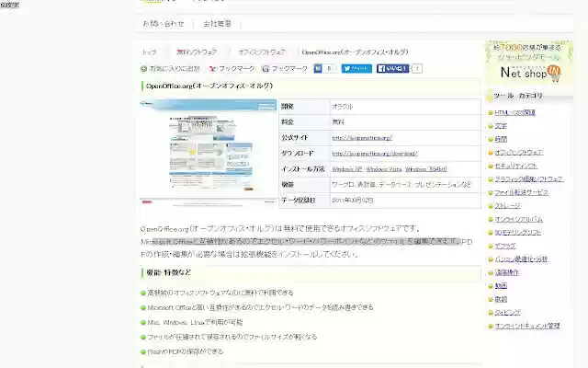The height and width of the screenshot is (368, 588).
Task: Click the bullet icon beside ストレージ
Action: point(491,206)
